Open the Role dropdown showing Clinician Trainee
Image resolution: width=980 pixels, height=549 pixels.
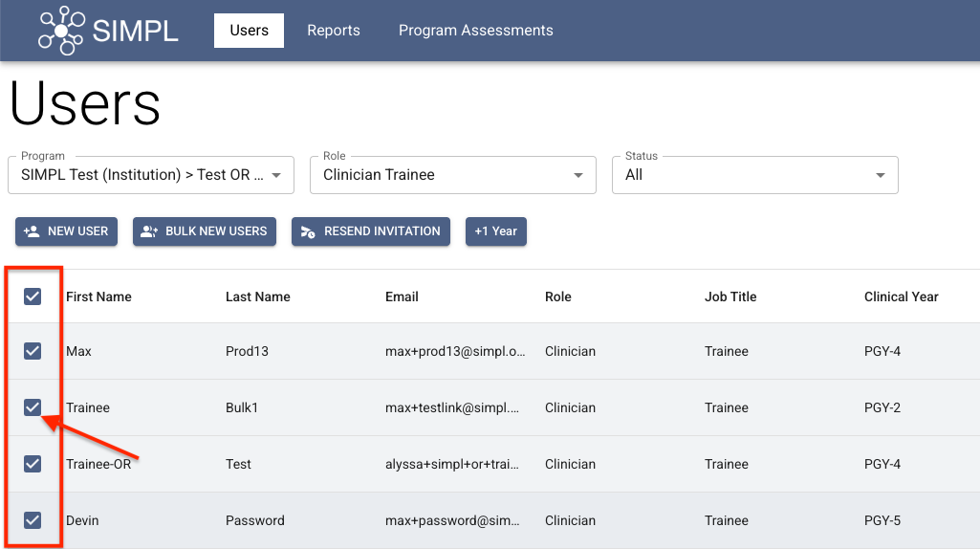point(453,175)
